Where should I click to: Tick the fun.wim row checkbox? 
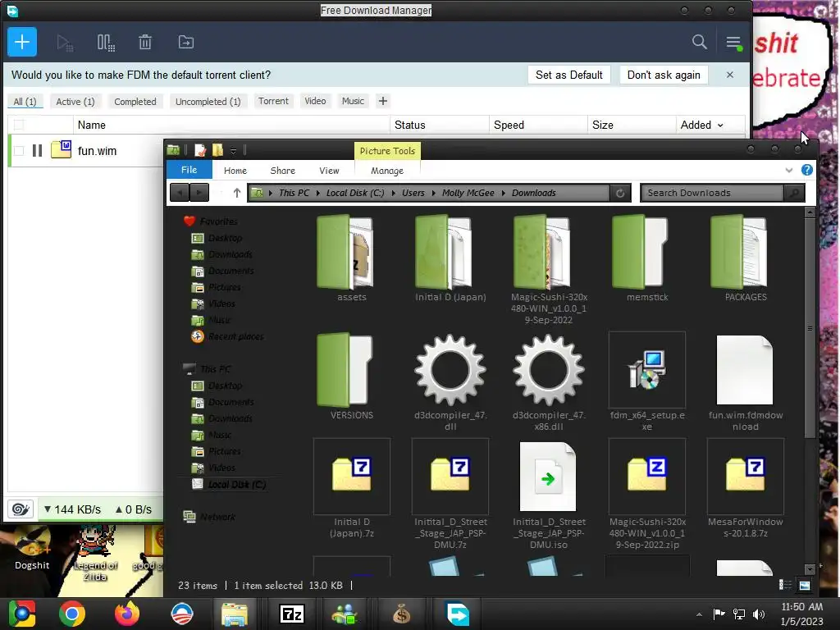(x=19, y=151)
